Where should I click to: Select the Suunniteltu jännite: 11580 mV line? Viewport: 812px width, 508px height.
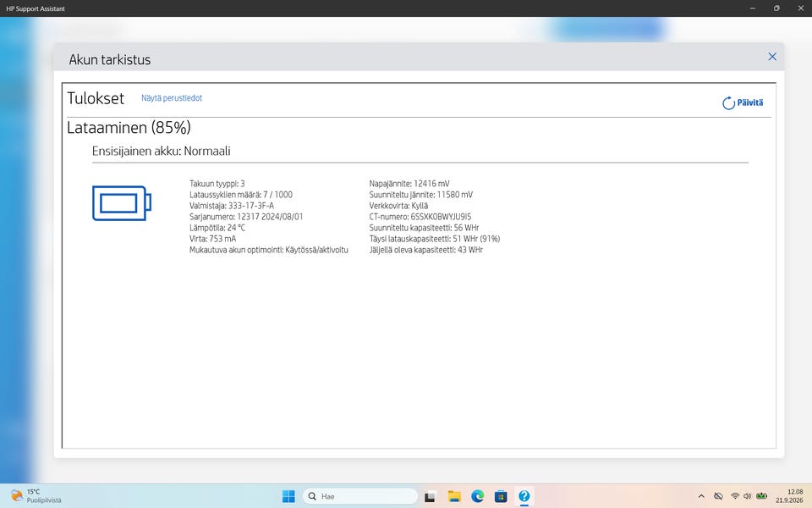coord(421,195)
